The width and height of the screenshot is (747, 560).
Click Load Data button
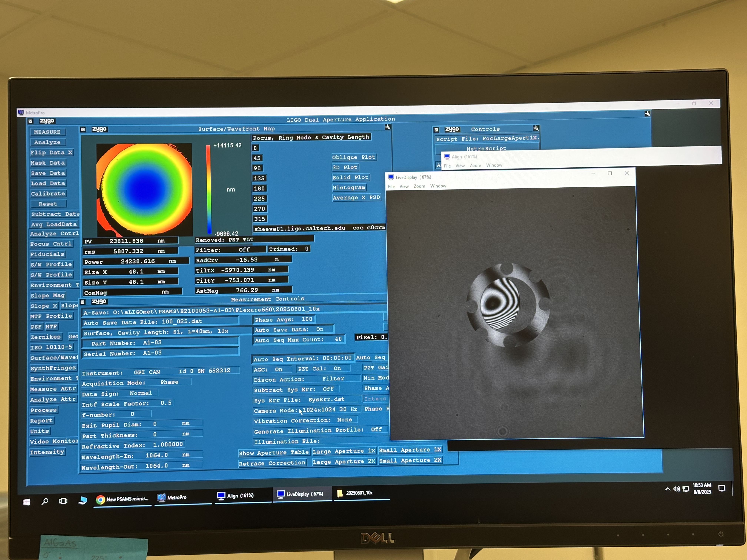click(x=48, y=183)
